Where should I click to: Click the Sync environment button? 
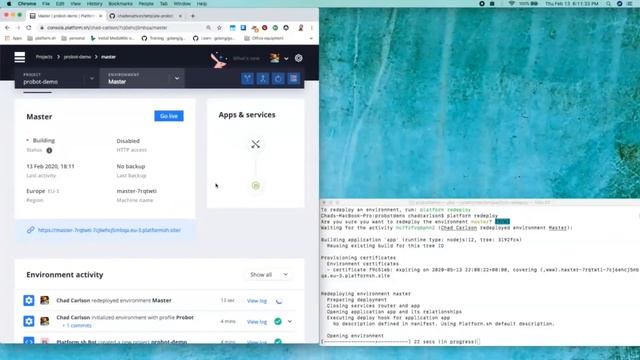click(278, 78)
